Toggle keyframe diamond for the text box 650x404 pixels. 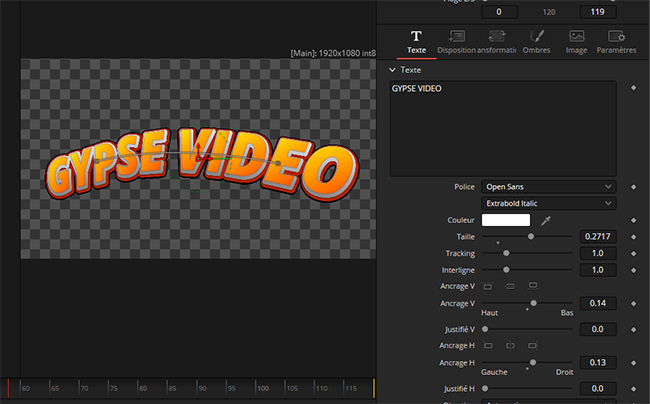pos(633,88)
